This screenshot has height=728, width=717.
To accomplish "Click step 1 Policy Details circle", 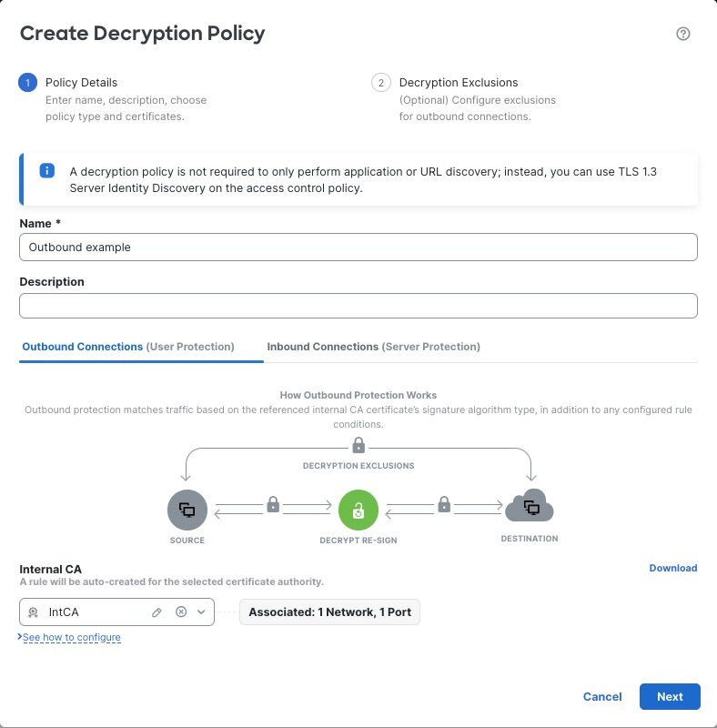I will pyautogui.click(x=27, y=82).
